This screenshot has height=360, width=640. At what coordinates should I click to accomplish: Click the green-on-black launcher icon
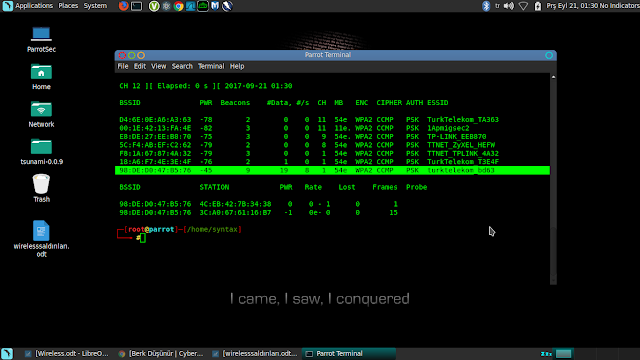click(202, 6)
